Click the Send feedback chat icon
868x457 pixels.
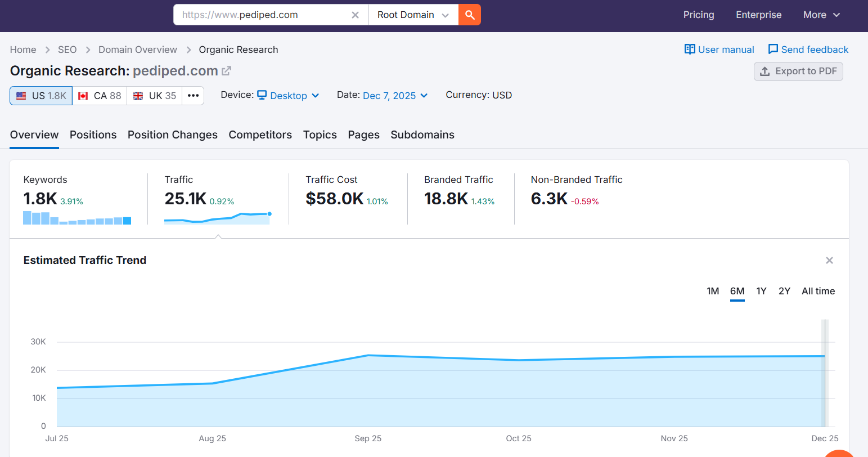773,50
